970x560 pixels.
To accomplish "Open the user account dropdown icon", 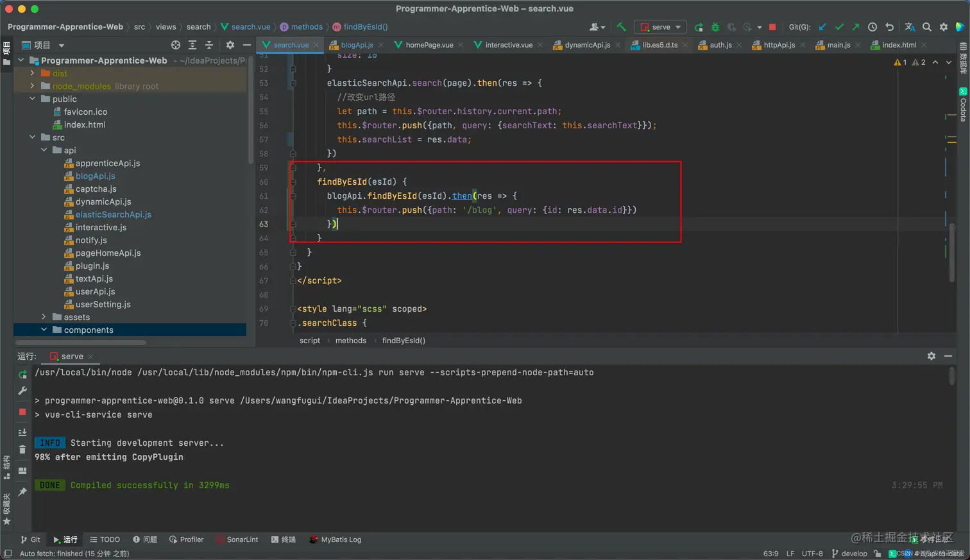I will tap(597, 27).
